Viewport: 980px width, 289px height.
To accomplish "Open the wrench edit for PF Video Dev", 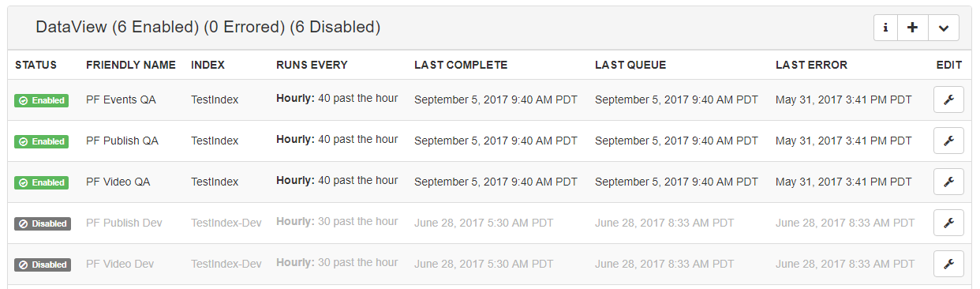I will (x=948, y=264).
